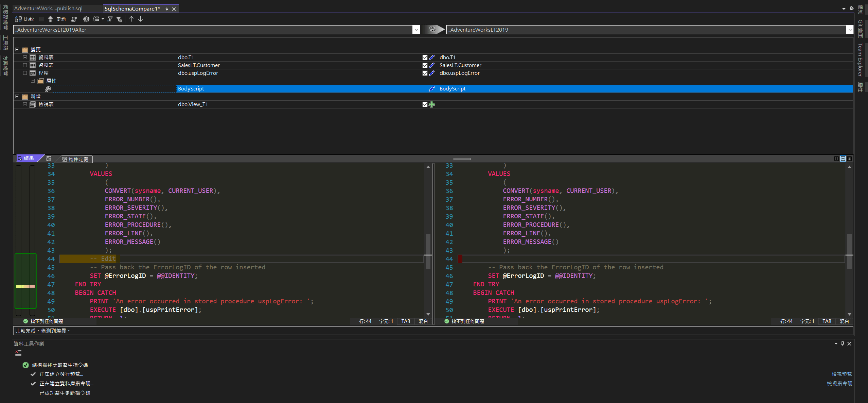The height and width of the screenshot is (403, 868).
Task: Toggle inclusion of dbo.View_T1
Action: click(424, 104)
